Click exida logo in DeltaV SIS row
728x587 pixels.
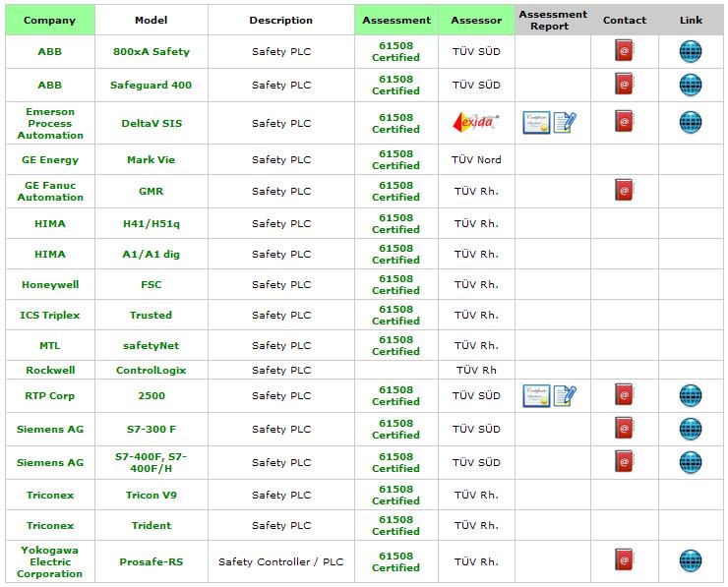click(475, 123)
